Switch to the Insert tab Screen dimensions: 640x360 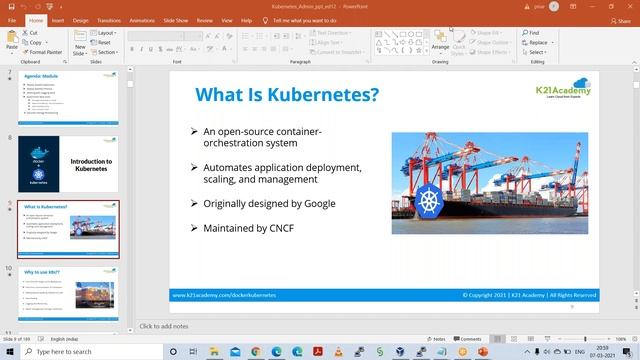pyautogui.click(x=58, y=20)
